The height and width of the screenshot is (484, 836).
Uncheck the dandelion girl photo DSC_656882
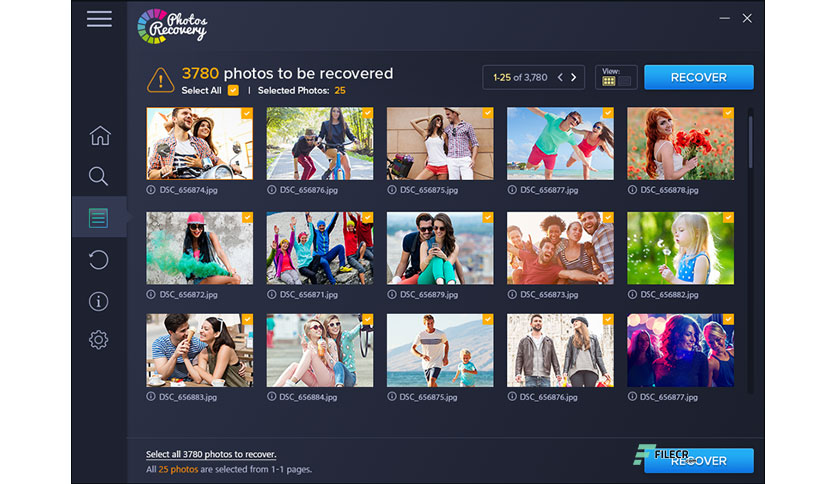coord(728,217)
